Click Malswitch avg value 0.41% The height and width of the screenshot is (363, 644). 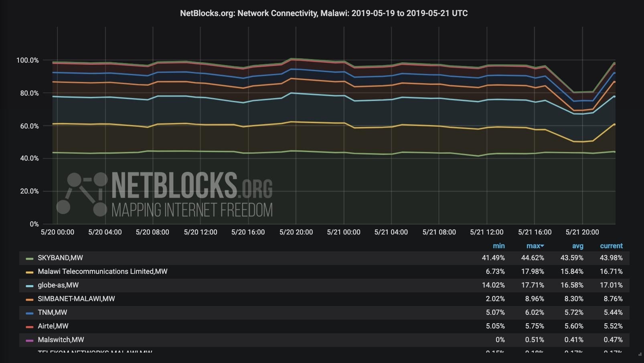574,340
